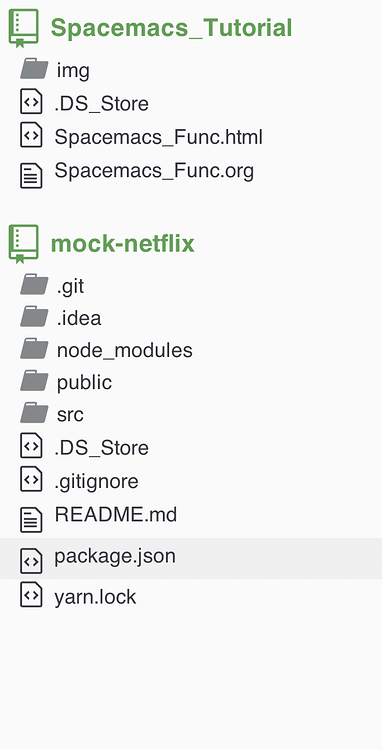Click the node_modules folder icon
The height and width of the screenshot is (750, 382).
click(34, 349)
